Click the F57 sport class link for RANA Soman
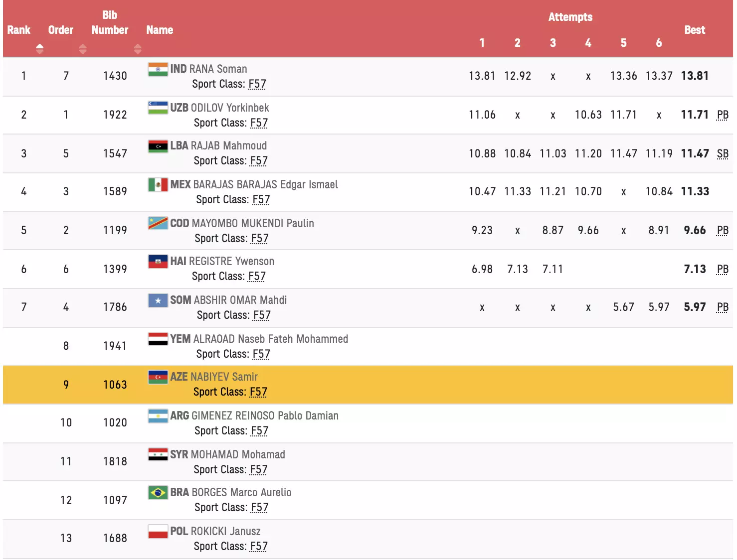This screenshot has height=560, width=737. (257, 84)
